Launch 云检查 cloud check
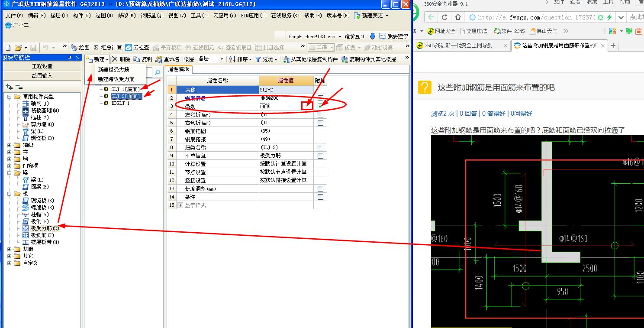644x328 pixels. pyautogui.click(x=129, y=48)
